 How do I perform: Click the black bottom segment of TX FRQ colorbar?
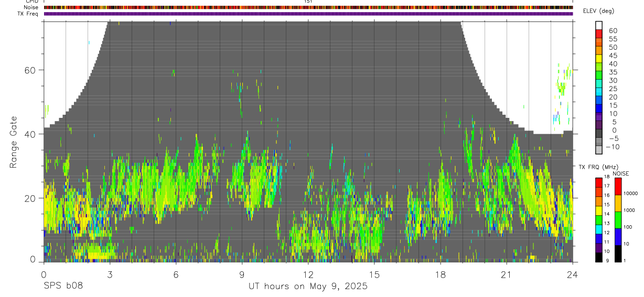pos(599,257)
